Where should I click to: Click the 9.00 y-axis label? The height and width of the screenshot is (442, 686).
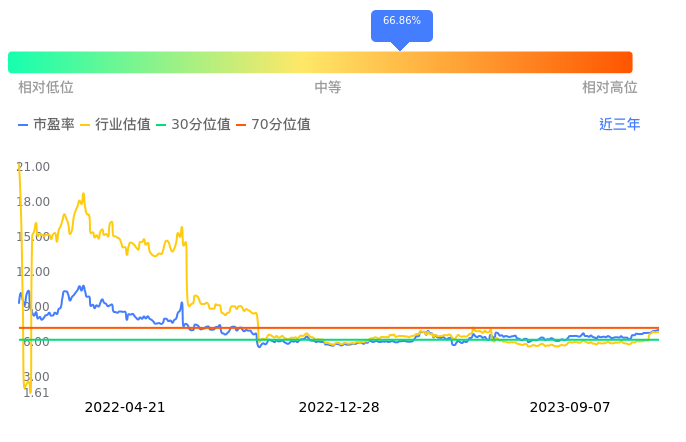pos(36,307)
